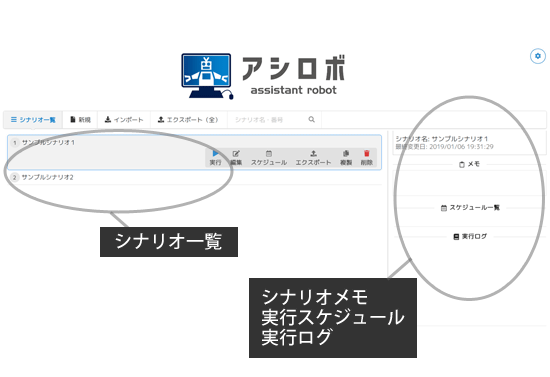
Task: Click the アシロボ robot logo image
Action: point(207,76)
